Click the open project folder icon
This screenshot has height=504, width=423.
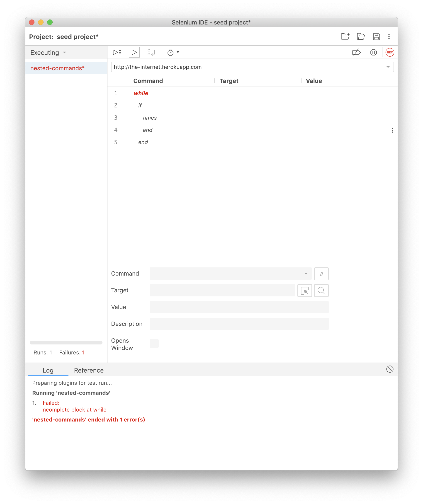tap(361, 36)
